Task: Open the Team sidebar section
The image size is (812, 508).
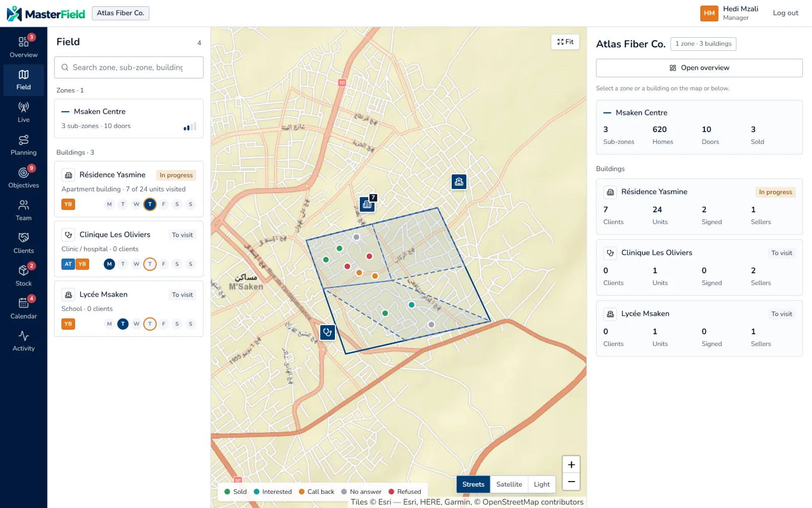Action: click(x=23, y=210)
